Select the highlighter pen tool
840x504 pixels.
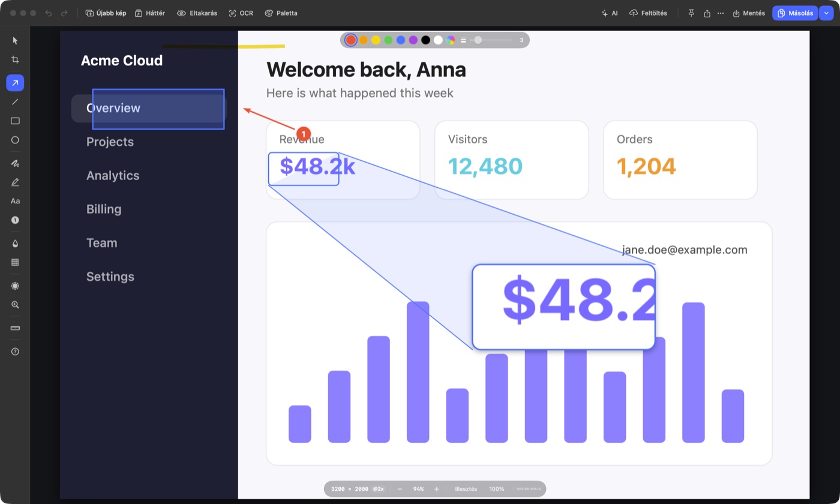(x=15, y=182)
